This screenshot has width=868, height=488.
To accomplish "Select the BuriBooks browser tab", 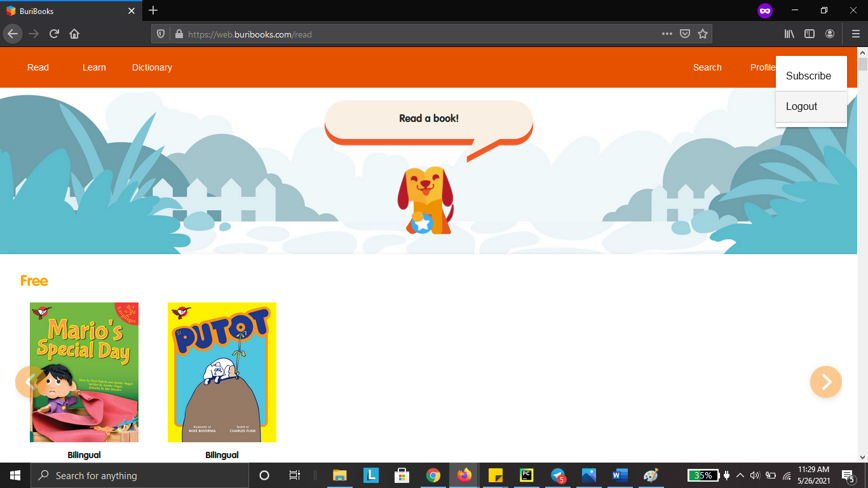I will point(71,11).
